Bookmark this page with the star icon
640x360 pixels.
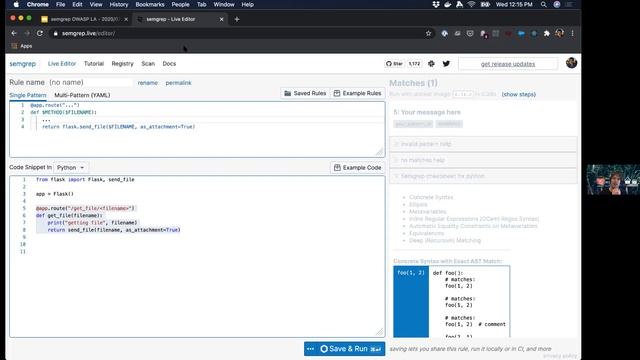tap(428, 33)
